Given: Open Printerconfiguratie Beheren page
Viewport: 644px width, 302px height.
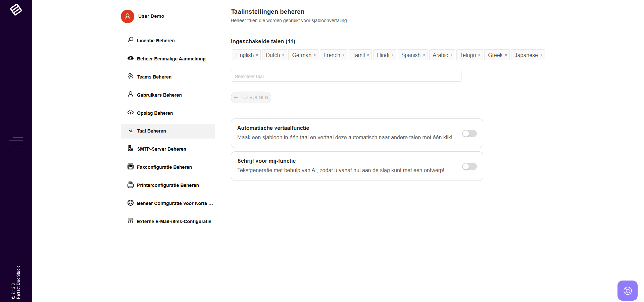Looking at the screenshot, I should (x=168, y=185).
